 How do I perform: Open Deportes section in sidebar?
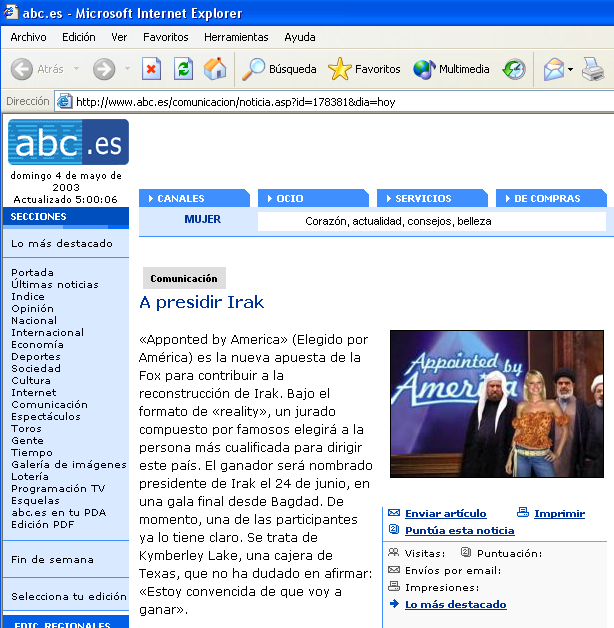[x=36, y=356]
